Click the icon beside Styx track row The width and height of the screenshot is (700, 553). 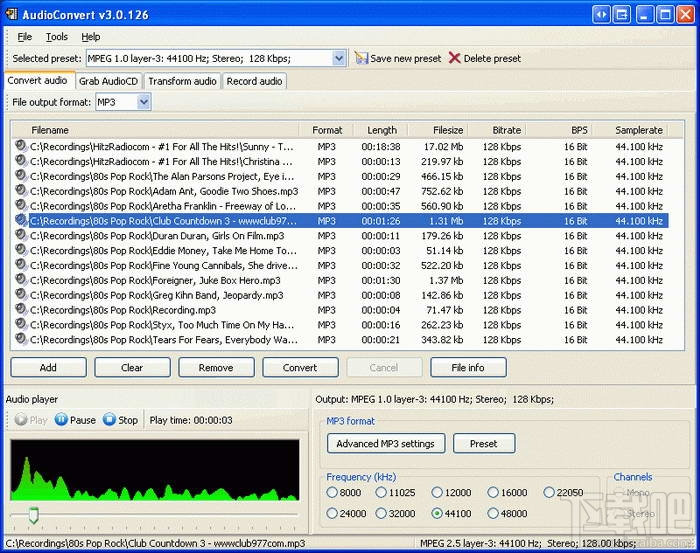[20, 326]
